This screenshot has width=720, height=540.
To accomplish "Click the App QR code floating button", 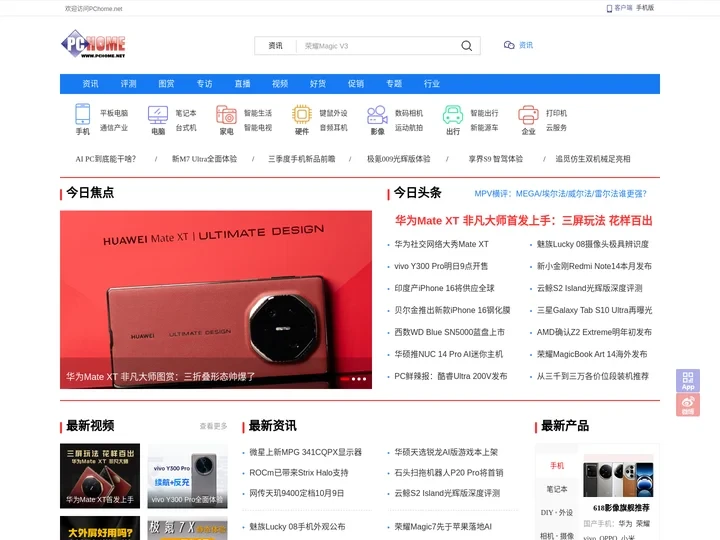I will click(x=688, y=381).
